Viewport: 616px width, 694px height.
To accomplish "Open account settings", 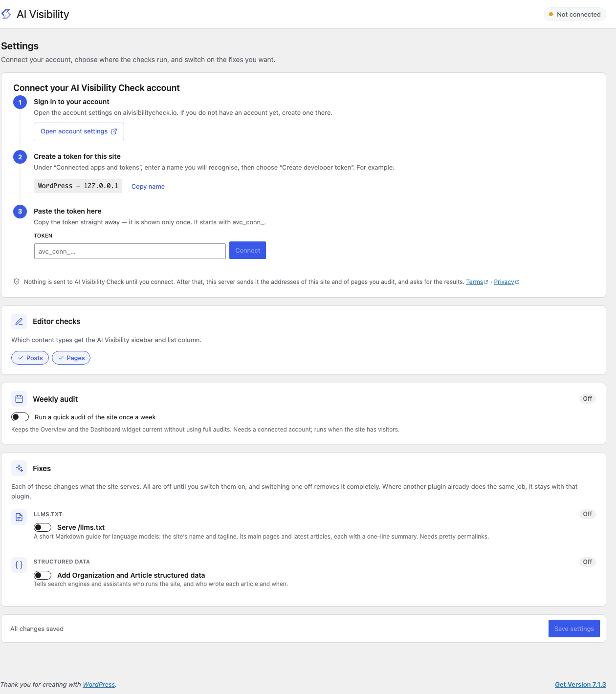I will pos(79,131).
